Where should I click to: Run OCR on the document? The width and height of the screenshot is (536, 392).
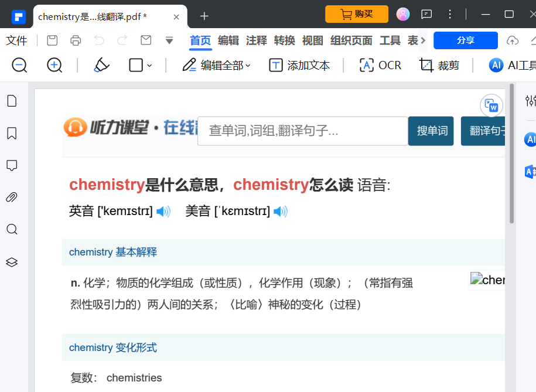pos(380,65)
